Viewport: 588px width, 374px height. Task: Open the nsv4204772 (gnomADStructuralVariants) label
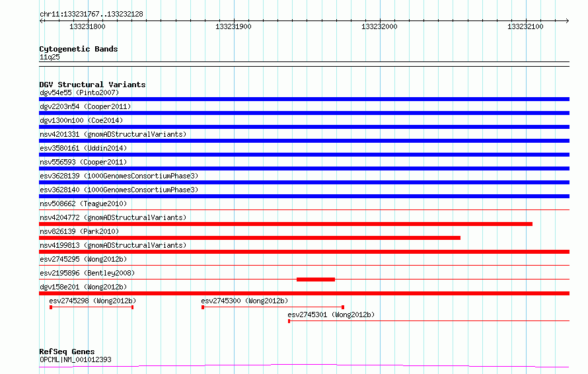(113, 217)
